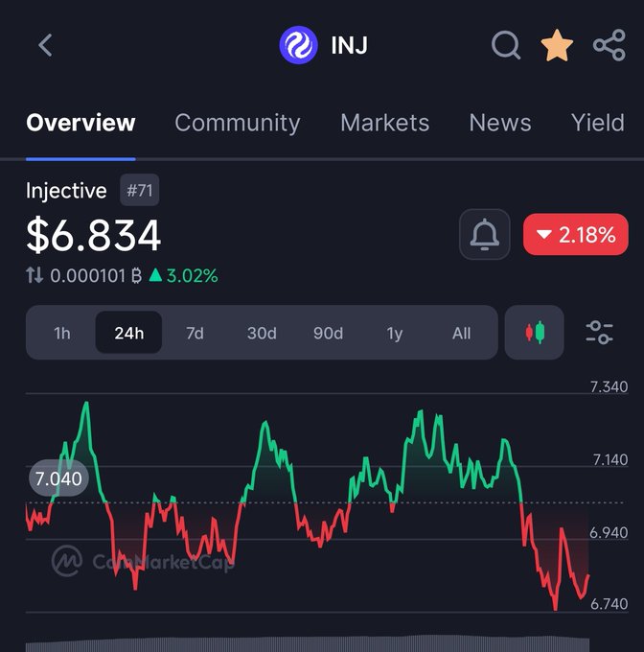The image size is (644, 652).
Task: Swap currency with the up-down arrows icon
Action: point(34,275)
